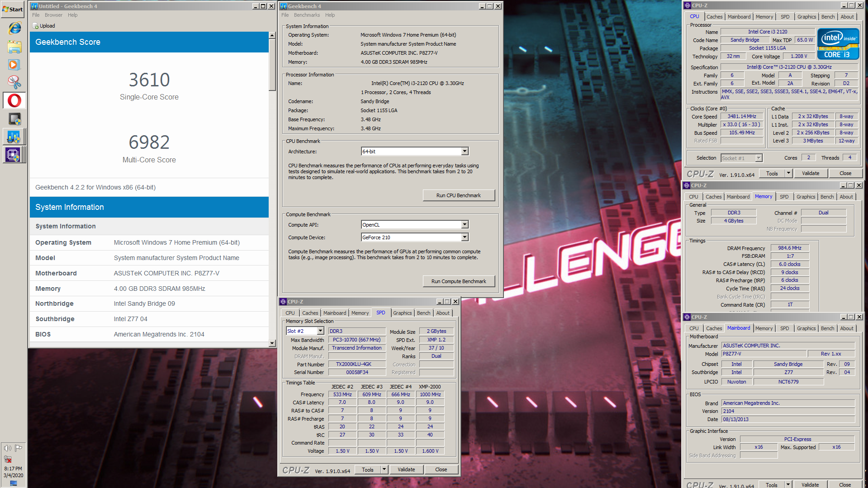
Task: Click the Northbridge Intel Sandy Bridge 09 row
Action: point(149,303)
